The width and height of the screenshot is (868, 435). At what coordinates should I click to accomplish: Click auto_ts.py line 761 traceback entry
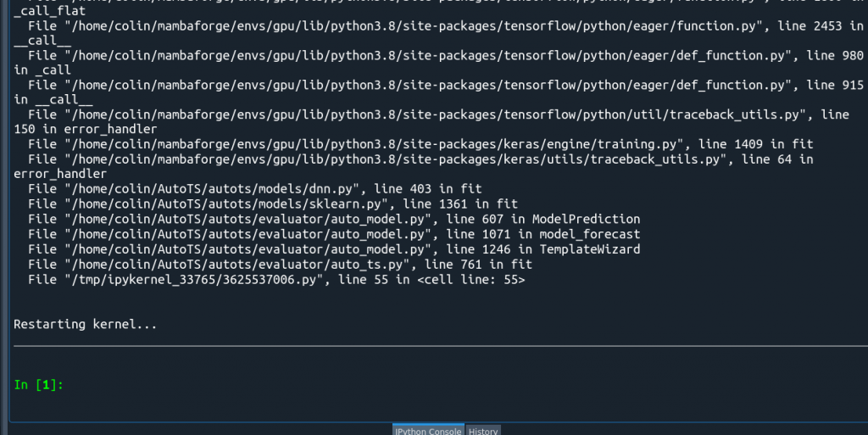[x=280, y=264]
